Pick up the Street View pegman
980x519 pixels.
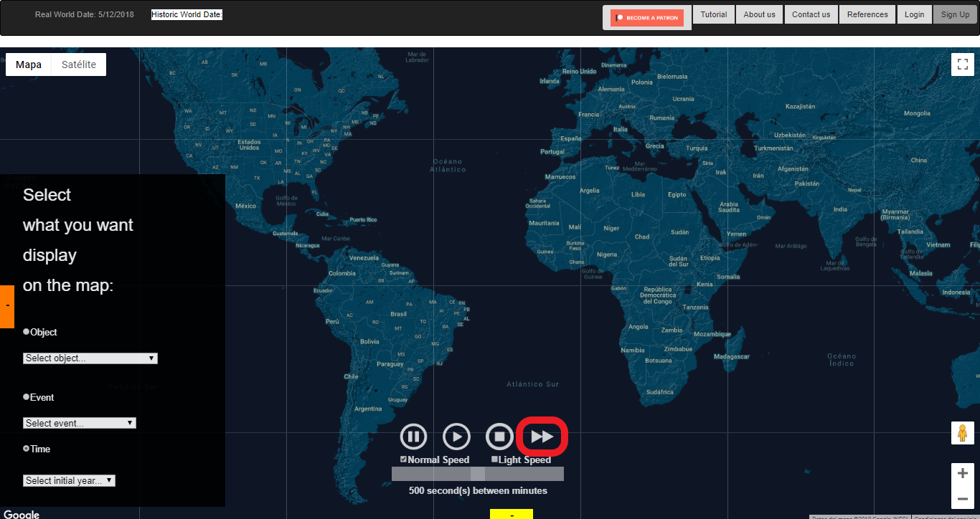(963, 433)
